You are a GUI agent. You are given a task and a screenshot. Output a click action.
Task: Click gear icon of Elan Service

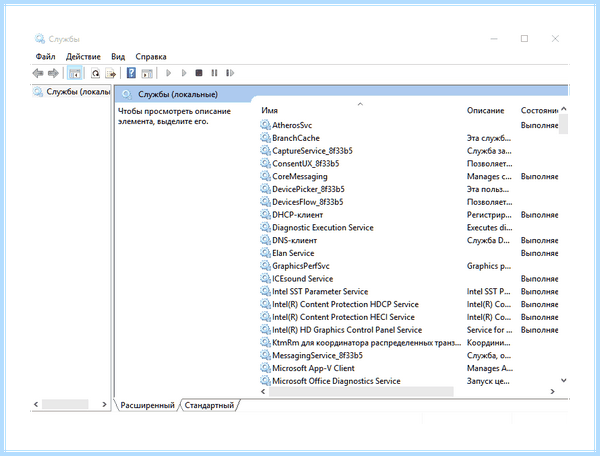pyautogui.click(x=265, y=253)
